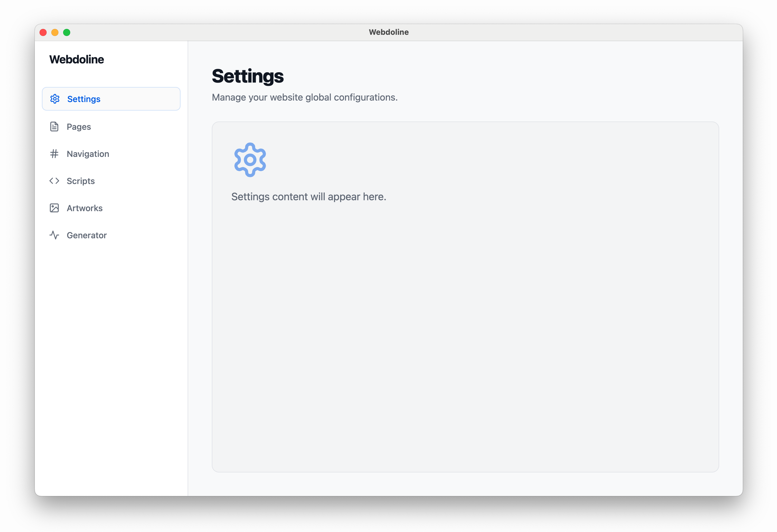Viewport: 777px width, 532px height.
Task: Click the Scripts code brackets icon
Action: click(54, 181)
